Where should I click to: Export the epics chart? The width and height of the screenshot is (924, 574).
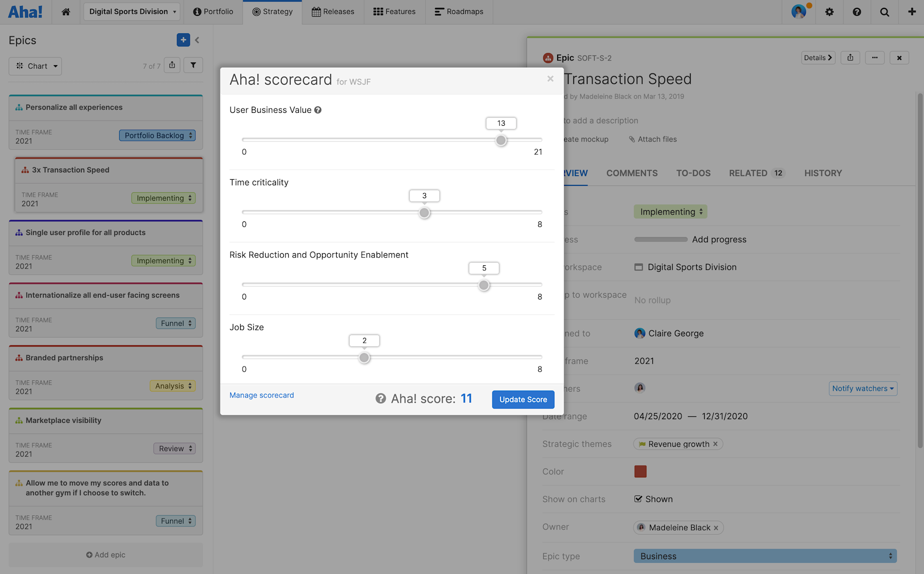pyautogui.click(x=172, y=65)
